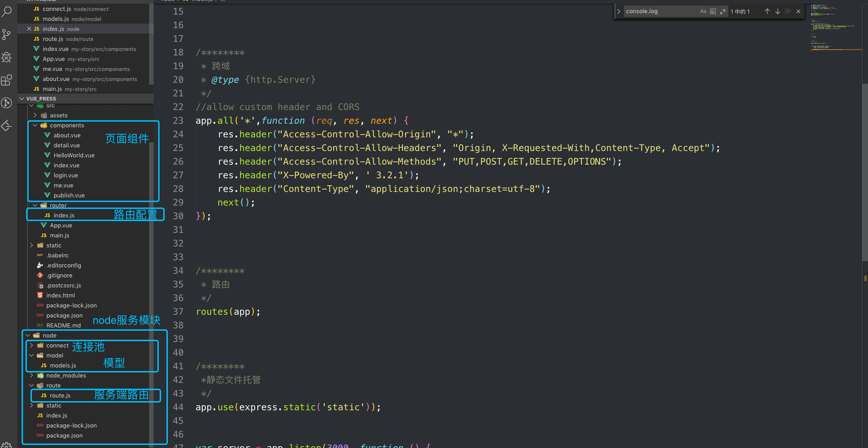Go to next match in find widget
The height and width of the screenshot is (448, 868).
coord(778,11)
